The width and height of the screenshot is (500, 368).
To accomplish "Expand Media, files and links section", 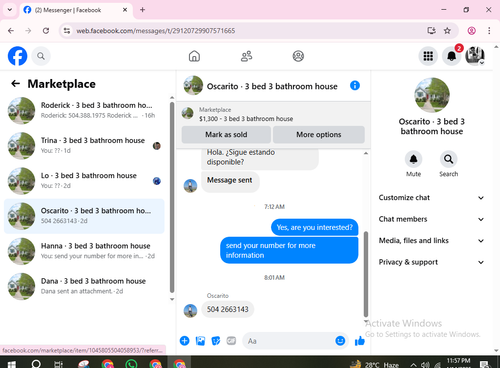I will (x=431, y=240).
